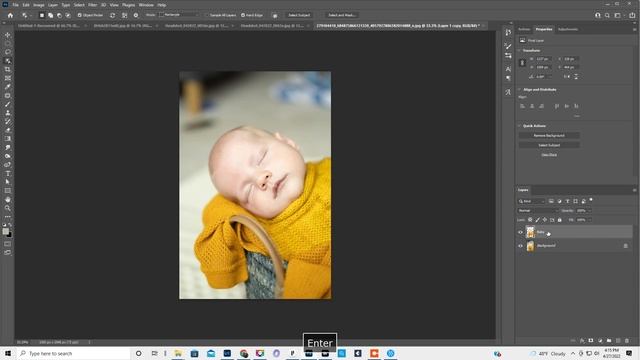Add a layer mask icon
Image resolution: width=640 pixels, height=360 pixels.
(x=591, y=340)
